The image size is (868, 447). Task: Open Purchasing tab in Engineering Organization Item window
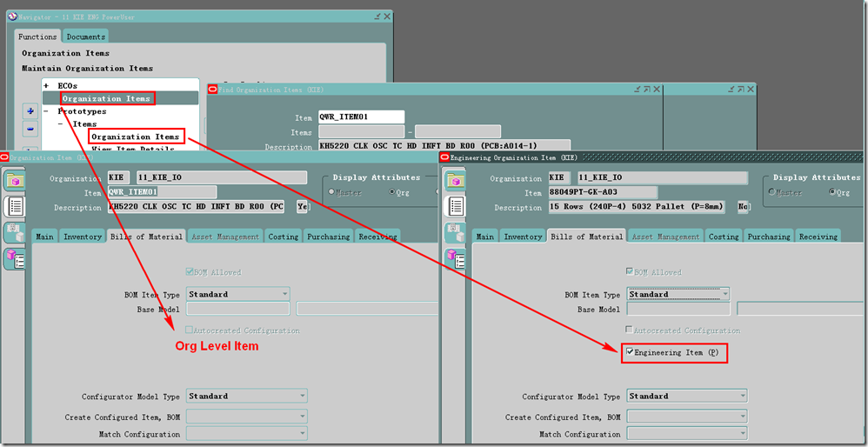[768, 237]
